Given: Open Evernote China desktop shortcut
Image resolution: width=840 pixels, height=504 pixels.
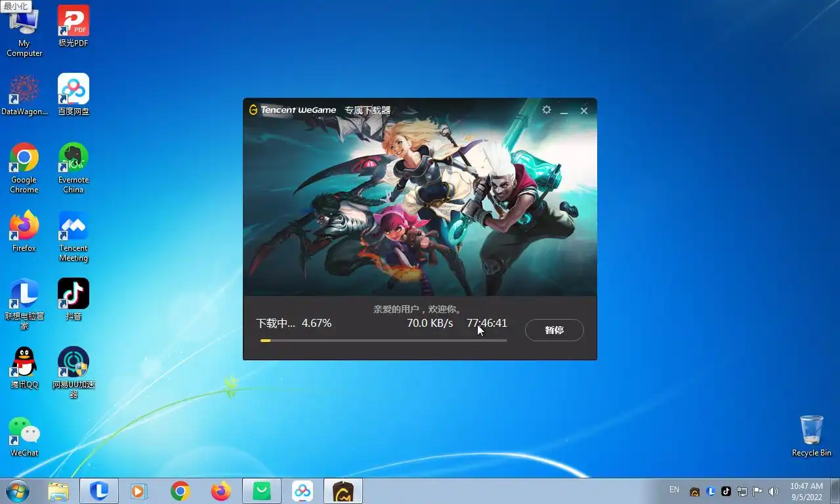Looking at the screenshot, I should click(x=73, y=169).
